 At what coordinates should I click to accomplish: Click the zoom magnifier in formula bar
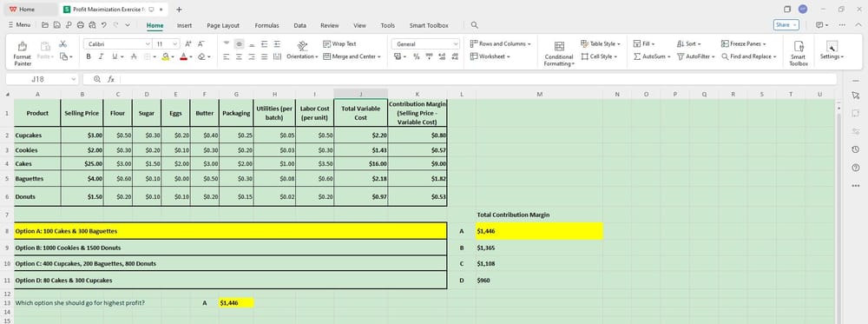pyautogui.click(x=97, y=79)
